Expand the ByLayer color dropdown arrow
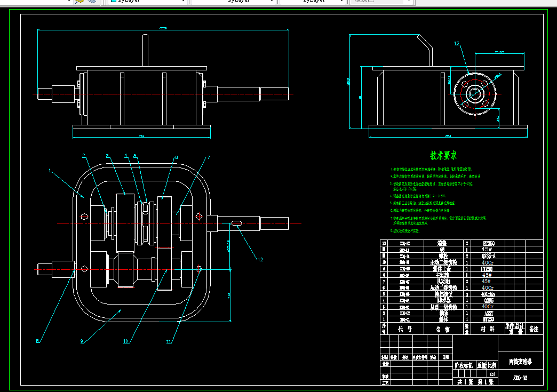557x392 pixels. (x=184, y=1)
